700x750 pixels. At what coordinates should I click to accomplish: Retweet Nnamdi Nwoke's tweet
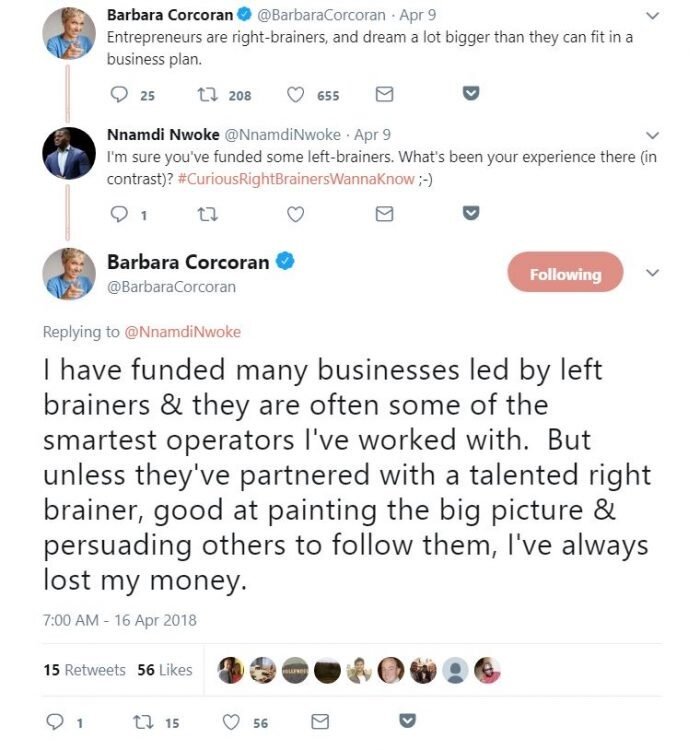click(211, 213)
